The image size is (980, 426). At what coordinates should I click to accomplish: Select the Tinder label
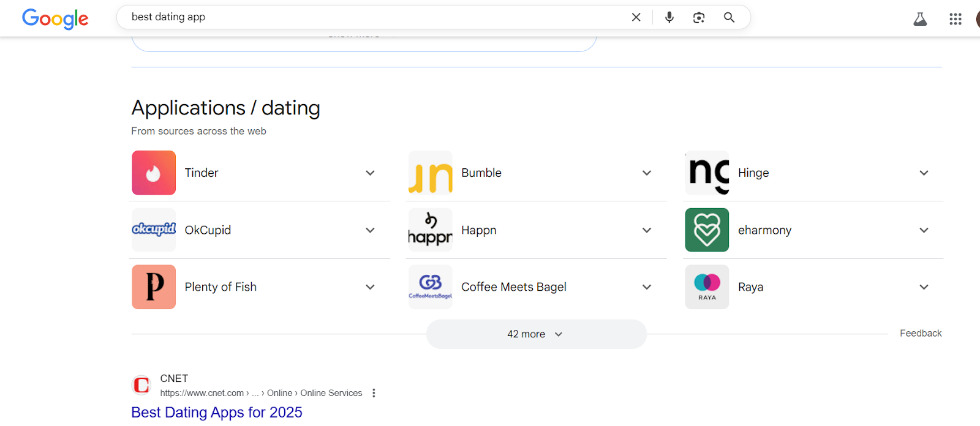point(202,173)
